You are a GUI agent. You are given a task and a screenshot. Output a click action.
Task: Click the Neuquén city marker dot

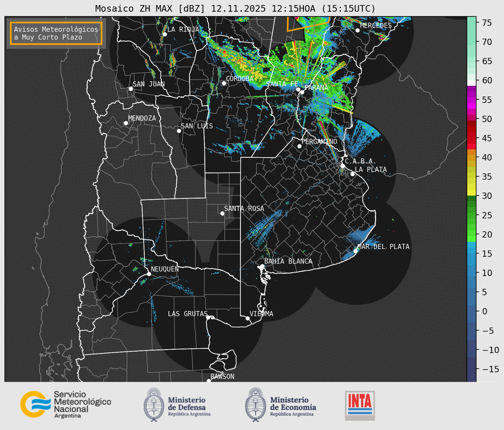pyautogui.click(x=149, y=274)
